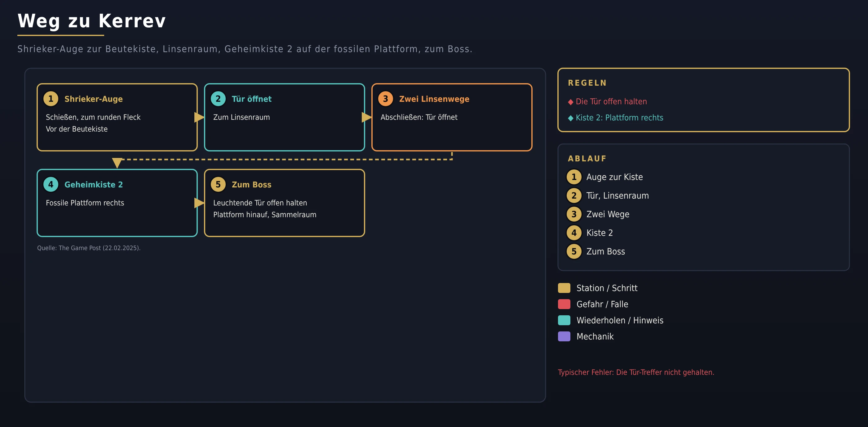
Task: Click rule 'Die Tür offen halten'
Action: [x=611, y=101]
